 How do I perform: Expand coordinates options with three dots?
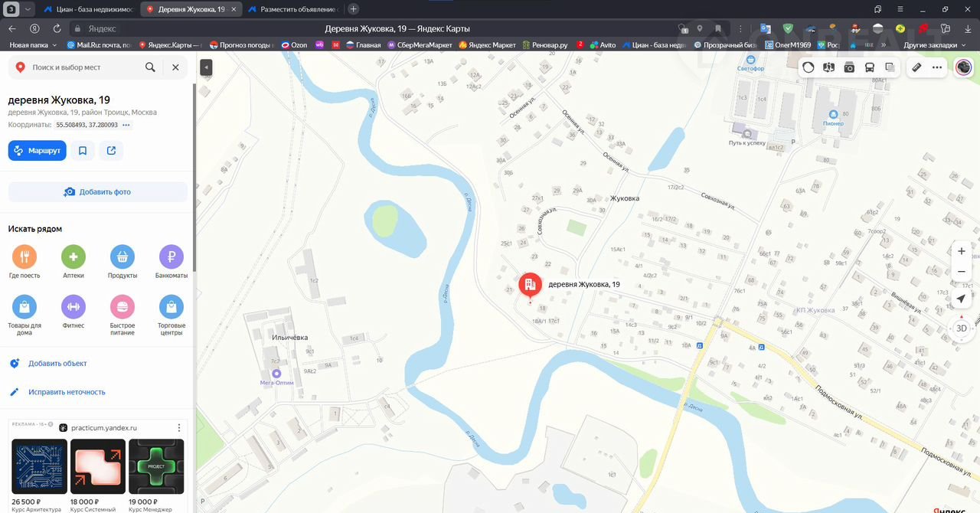(x=126, y=125)
